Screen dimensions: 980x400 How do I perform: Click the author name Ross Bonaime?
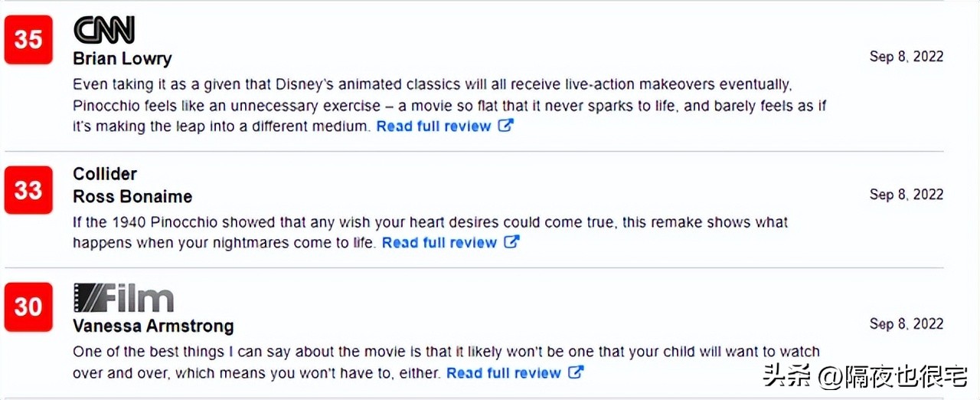(132, 196)
